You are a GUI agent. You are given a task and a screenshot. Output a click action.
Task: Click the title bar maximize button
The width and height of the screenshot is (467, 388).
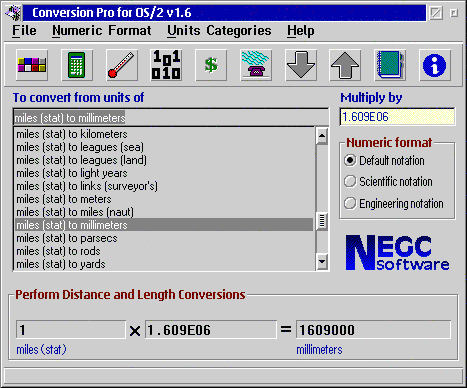(x=454, y=13)
